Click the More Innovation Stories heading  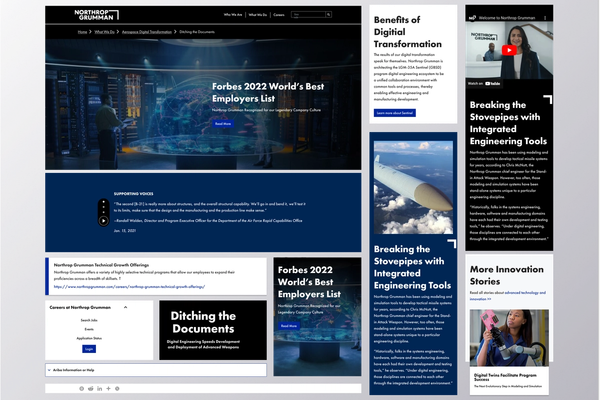(507, 275)
